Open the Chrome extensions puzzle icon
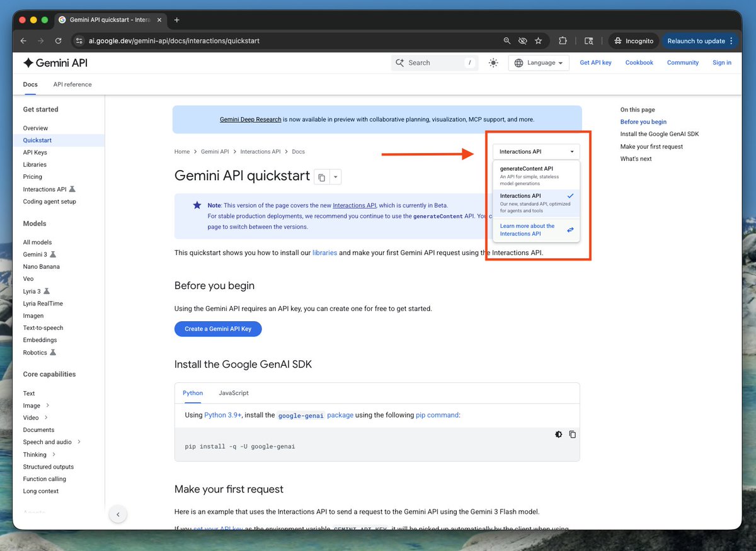 (563, 41)
